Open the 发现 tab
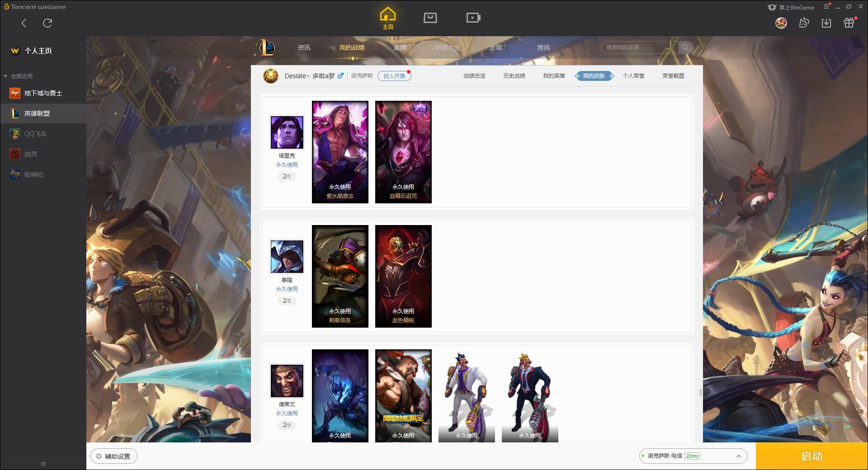Screen dimensions: 868x470 [x=495, y=47]
